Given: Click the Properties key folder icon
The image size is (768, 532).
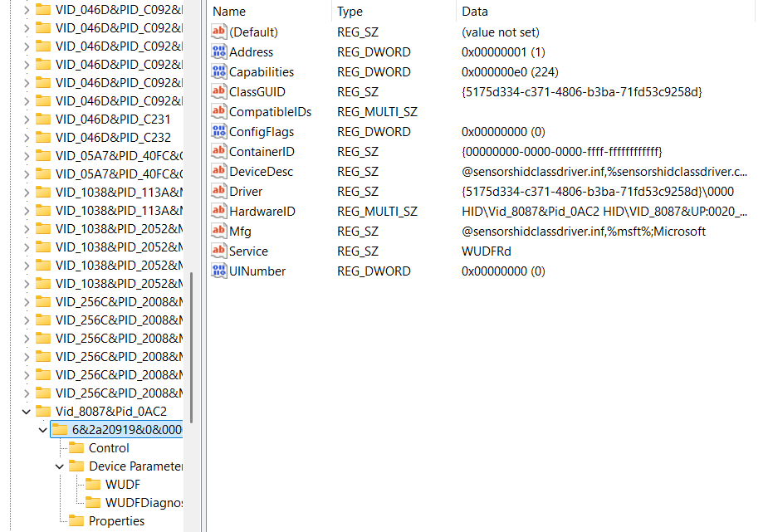Looking at the screenshot, I should 76,520.
